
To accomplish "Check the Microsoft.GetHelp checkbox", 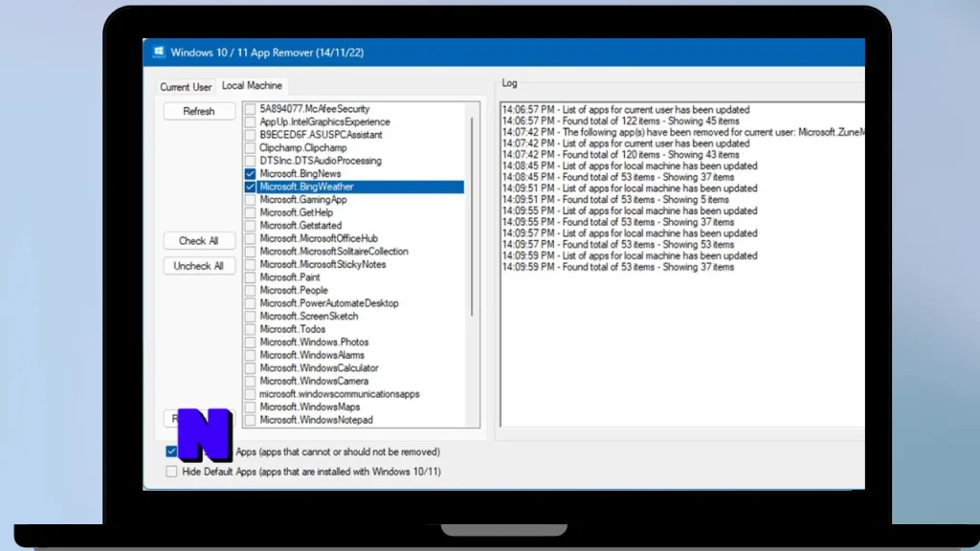I will click(x=250, y=212).
